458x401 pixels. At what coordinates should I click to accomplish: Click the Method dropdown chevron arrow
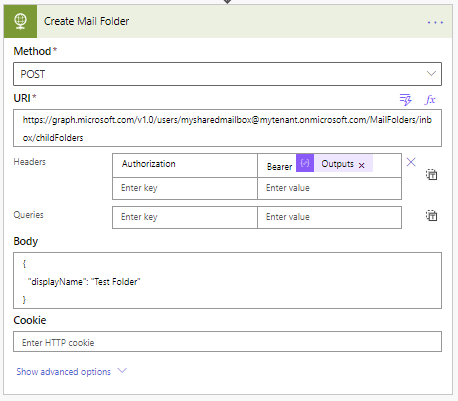click(431, 73)
